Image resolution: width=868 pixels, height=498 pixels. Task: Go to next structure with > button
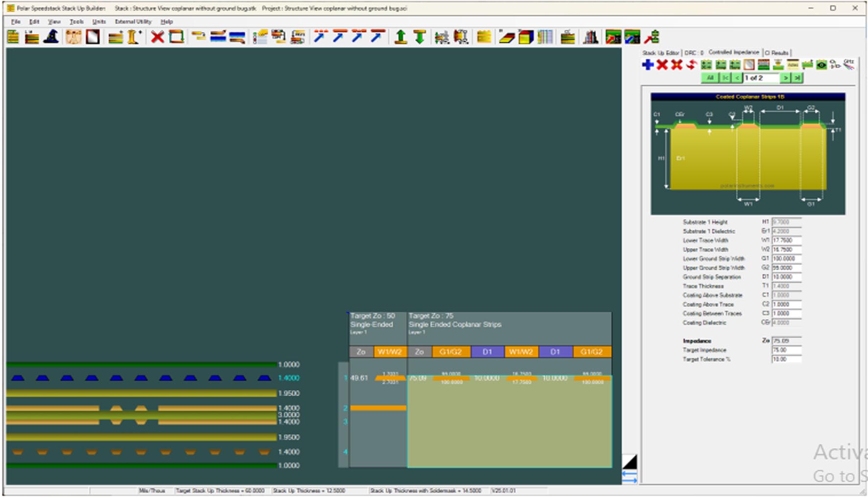(x=785, y=78)
